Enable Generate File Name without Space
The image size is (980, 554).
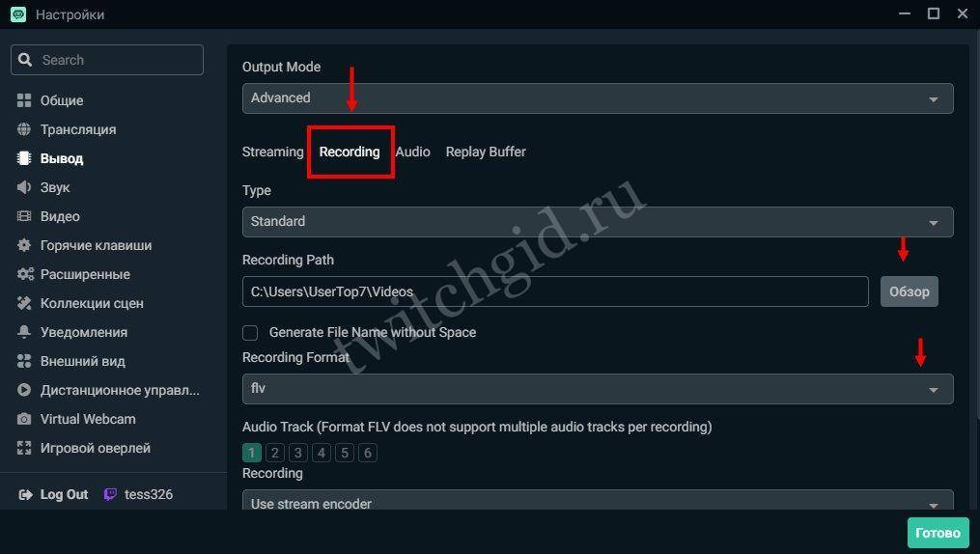coord(250,332)
